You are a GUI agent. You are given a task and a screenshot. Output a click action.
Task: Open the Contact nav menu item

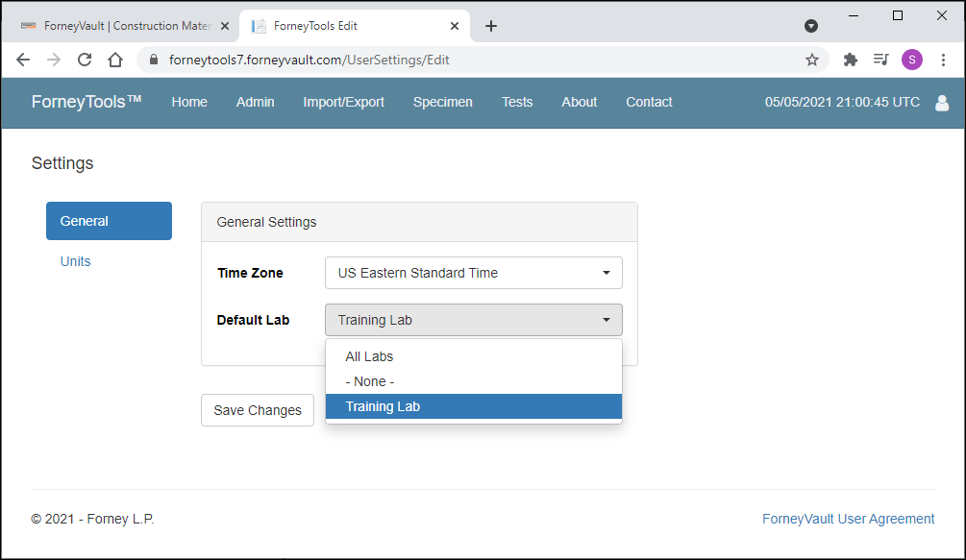pyautogui.click(x=649, y=102)
